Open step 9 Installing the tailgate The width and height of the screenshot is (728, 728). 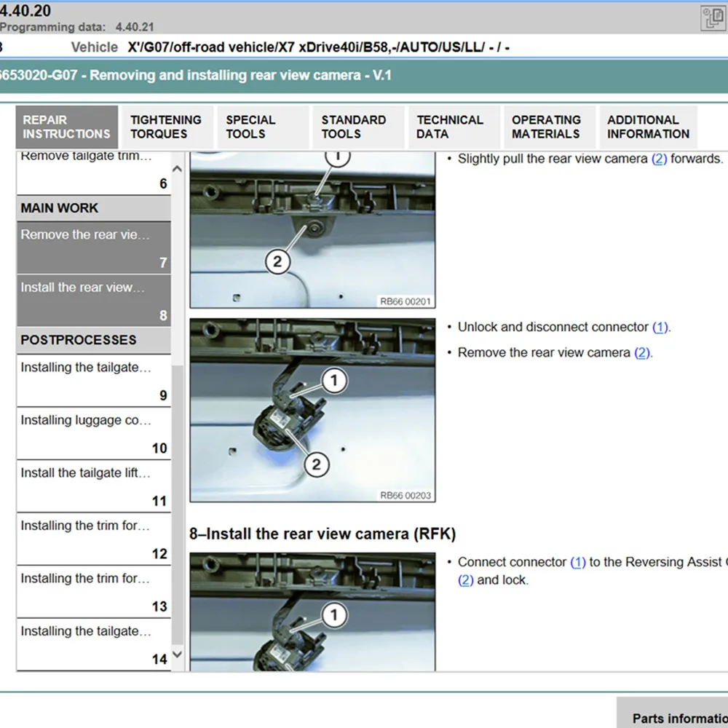tap(94, 381)
